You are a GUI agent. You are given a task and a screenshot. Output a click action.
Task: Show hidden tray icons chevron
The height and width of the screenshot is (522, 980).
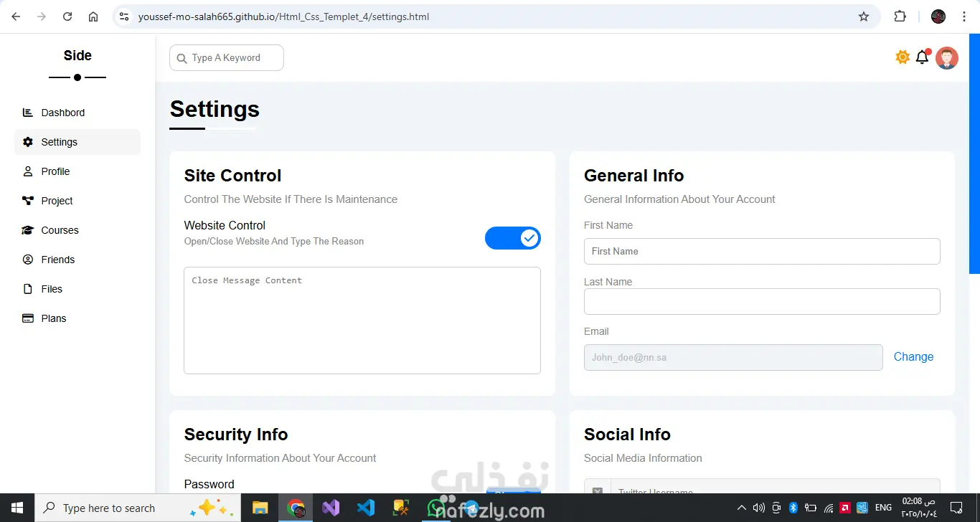click(742, 508)
